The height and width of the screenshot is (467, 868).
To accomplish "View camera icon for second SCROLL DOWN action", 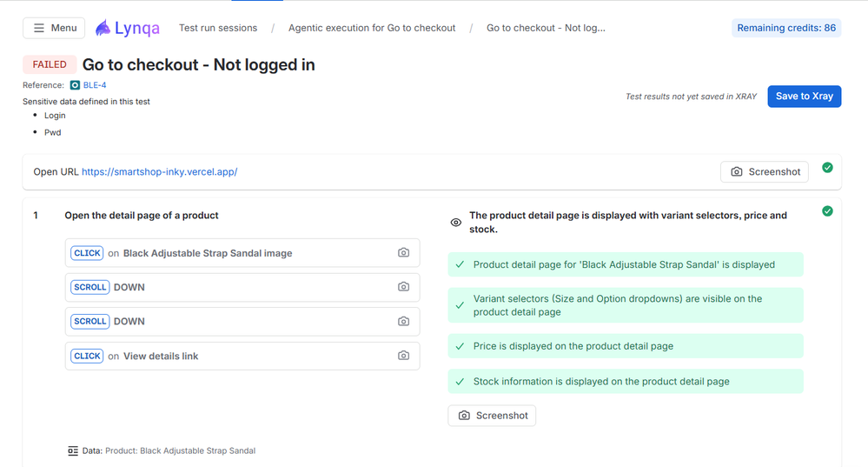I will [403, 321].
